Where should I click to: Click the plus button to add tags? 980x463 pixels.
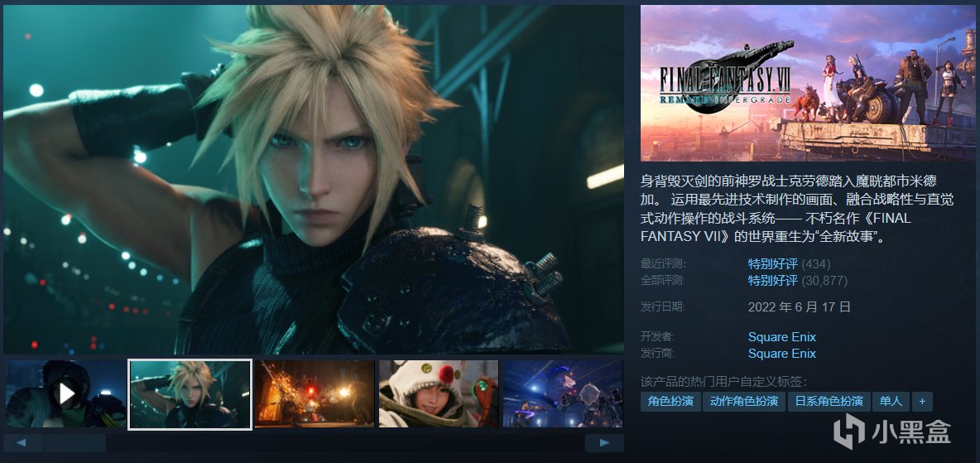pyautogui.click(x=922, y=402)
